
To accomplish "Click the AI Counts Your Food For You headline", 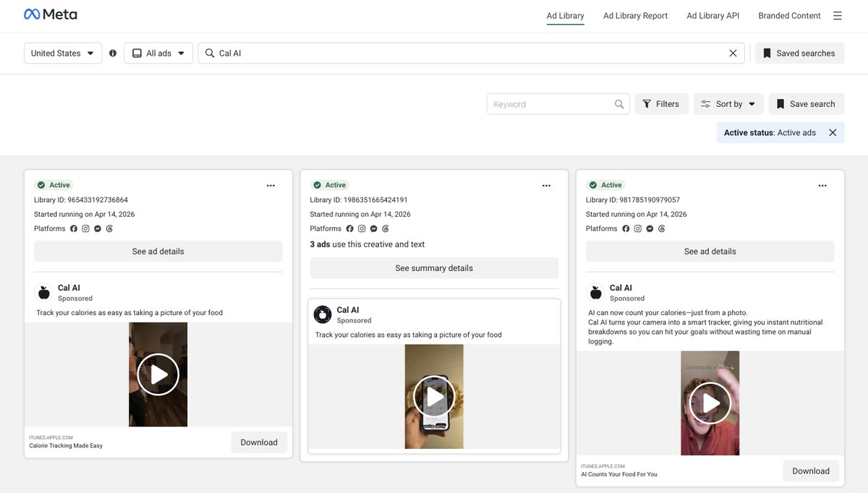I will tap(619, 474).
